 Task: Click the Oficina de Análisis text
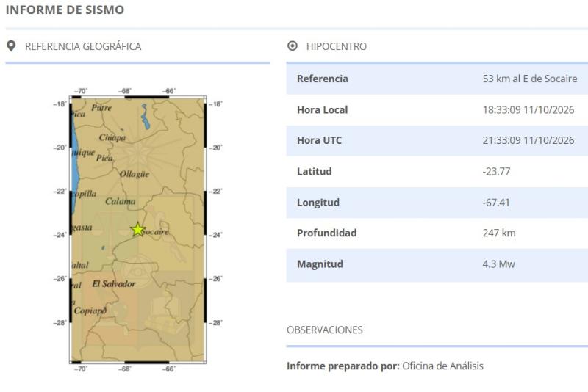tap(443, 366)
